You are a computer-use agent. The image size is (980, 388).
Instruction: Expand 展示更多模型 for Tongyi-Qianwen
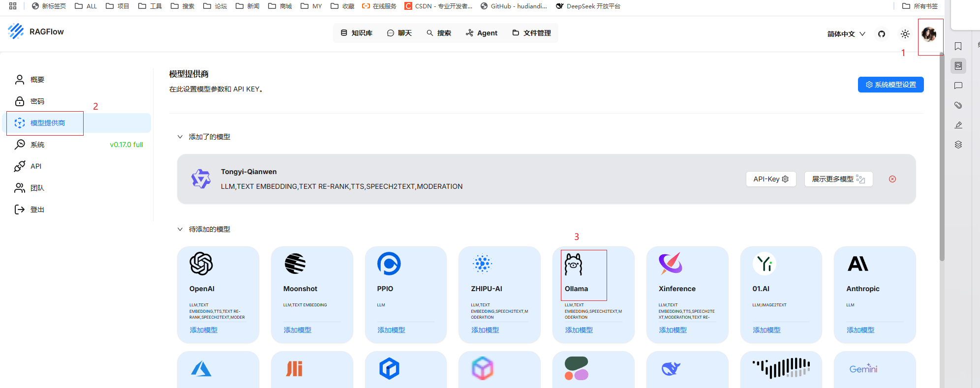pos(838,179)
